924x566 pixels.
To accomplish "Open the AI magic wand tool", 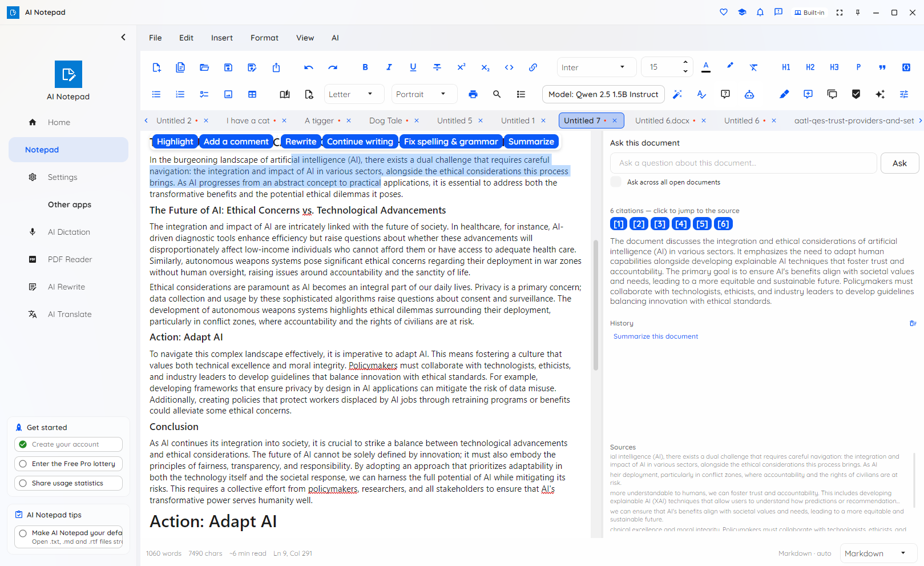I will pos(677,94).
